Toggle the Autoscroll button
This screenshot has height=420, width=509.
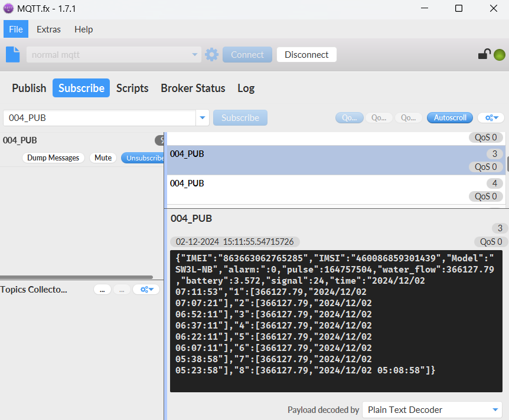[x=449, y=118]
